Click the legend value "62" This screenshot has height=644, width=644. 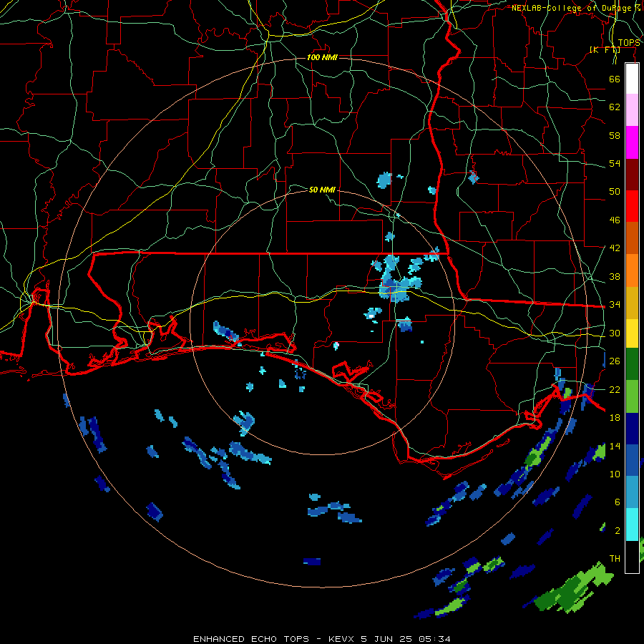click(615, 107)
